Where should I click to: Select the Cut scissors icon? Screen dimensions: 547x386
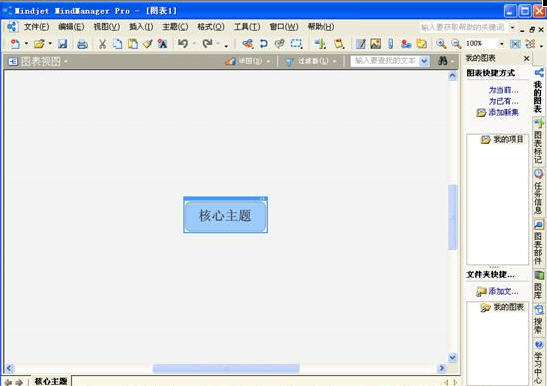click(102, 44)
